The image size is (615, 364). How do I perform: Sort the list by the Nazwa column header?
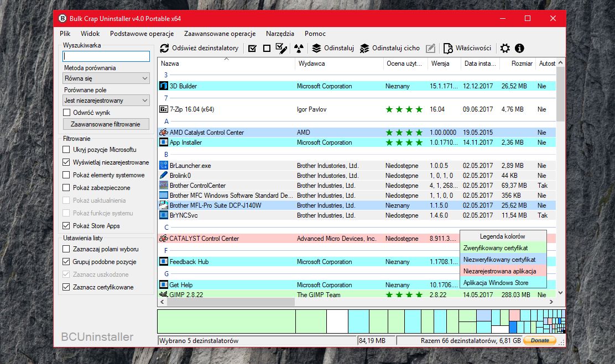tap(226, 64)
